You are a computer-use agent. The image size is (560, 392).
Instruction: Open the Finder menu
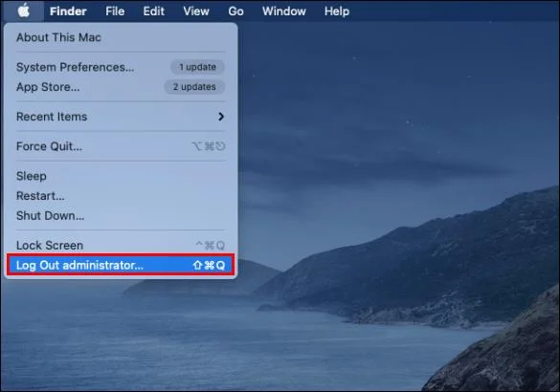68,11
